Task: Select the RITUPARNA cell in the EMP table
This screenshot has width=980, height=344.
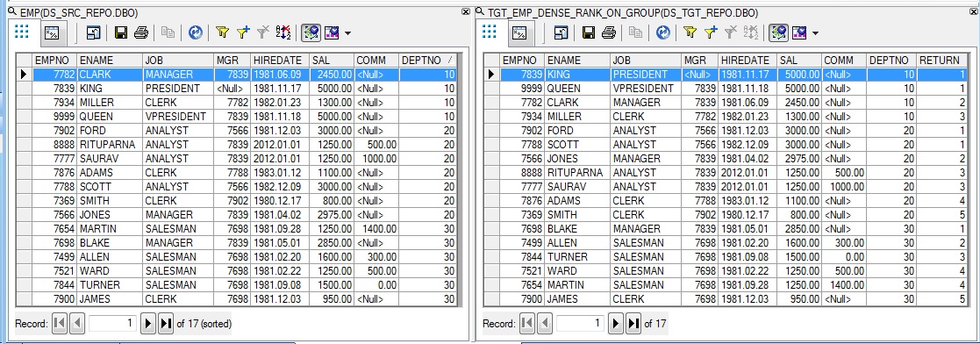Action: coord(110,145)
